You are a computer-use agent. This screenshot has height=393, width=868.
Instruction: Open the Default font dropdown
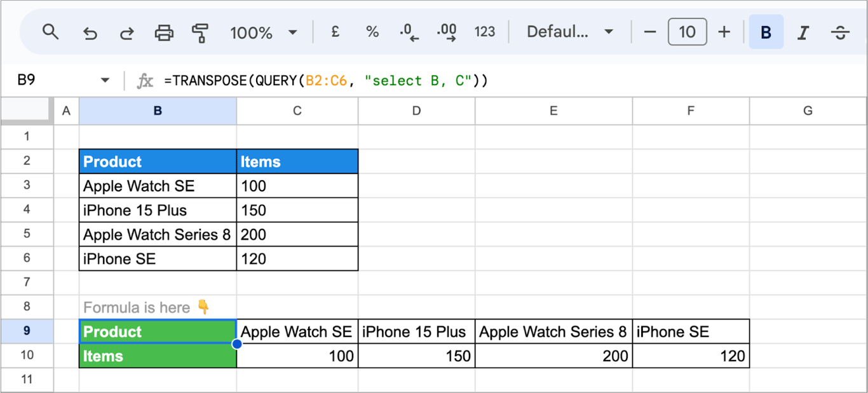click(x=570, y=32)
